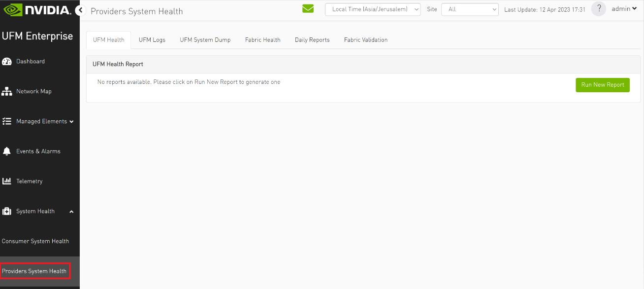Collapse the sidebar with the arrow toggle
This screenshot has width=644, height=289.
(80, 9)
